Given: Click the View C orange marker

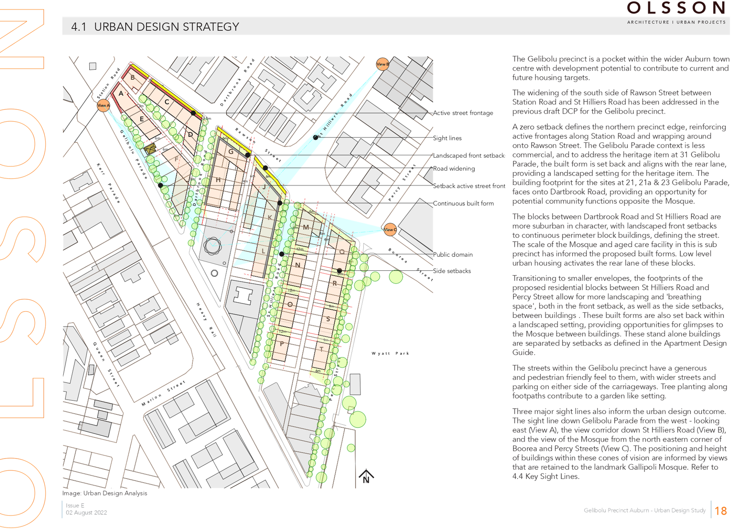Looking at the screenshot, I should point(390,229).
